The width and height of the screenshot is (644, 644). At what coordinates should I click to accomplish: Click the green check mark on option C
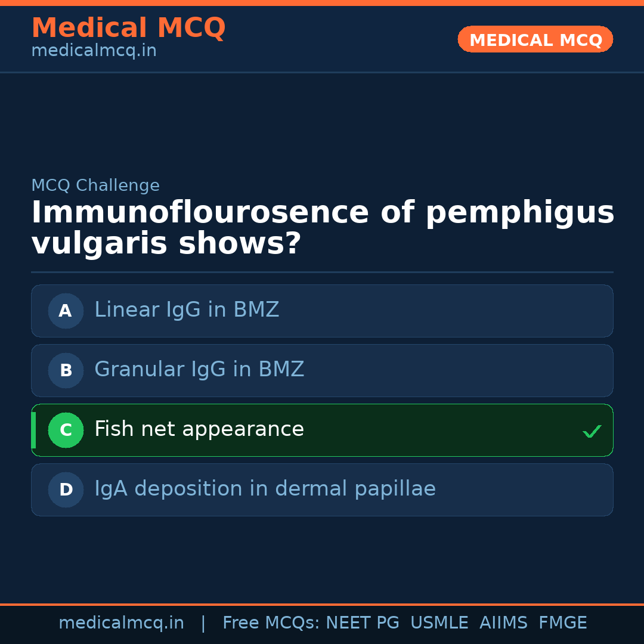pyautogui.click(x=592, y=431)
